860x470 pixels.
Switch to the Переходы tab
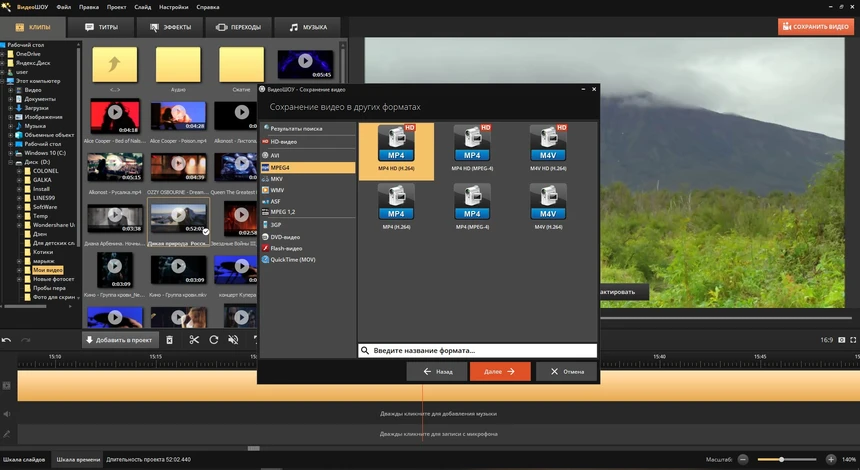tap(238, 27)
